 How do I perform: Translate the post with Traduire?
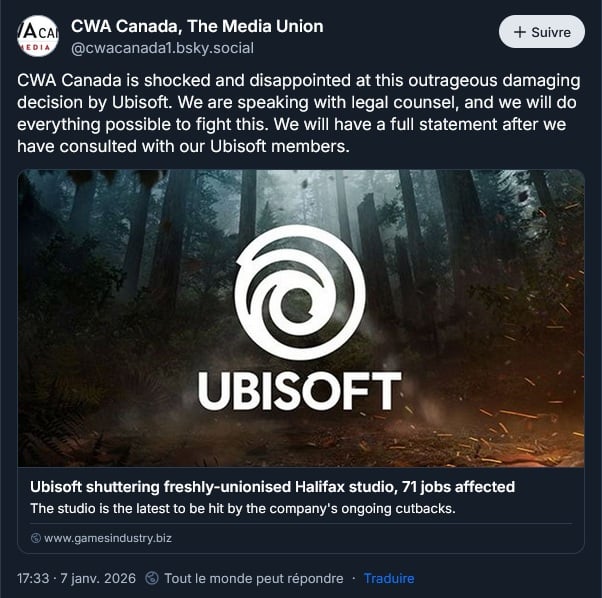tap(389, 578)
